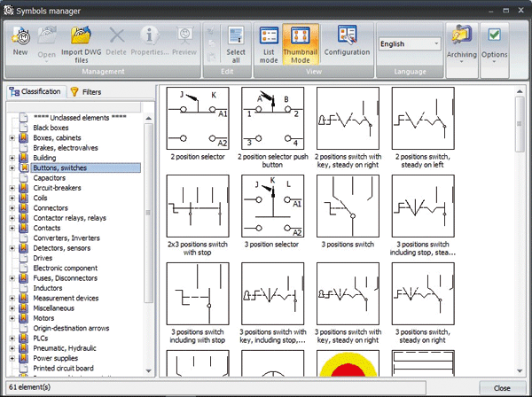532x397 pixels.
Task: Expand the Detectors, sensors node
Action: 12,248
